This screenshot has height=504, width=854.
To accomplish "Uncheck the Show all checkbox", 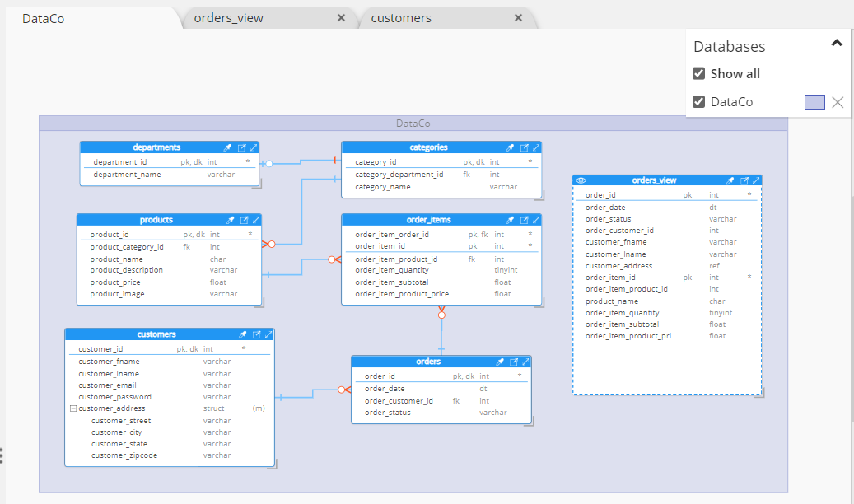I will [701, 73].
